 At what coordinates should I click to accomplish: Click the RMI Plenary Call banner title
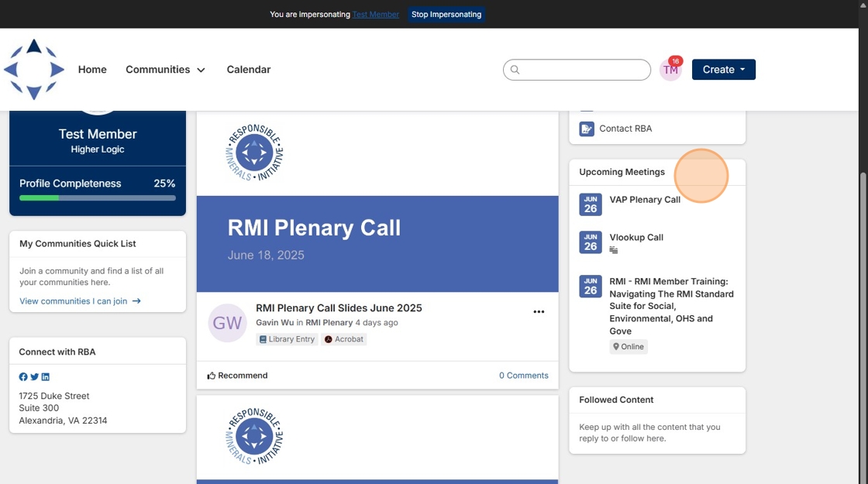tap(314, 228)
